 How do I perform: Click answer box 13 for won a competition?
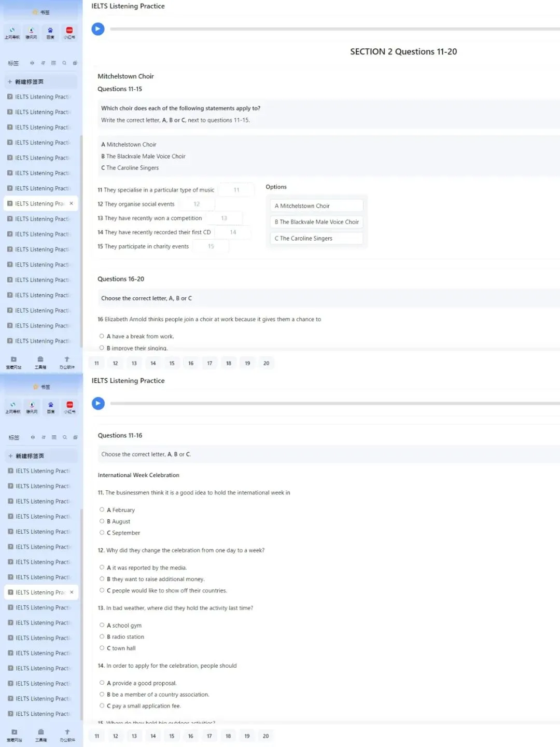coord(224,218)
